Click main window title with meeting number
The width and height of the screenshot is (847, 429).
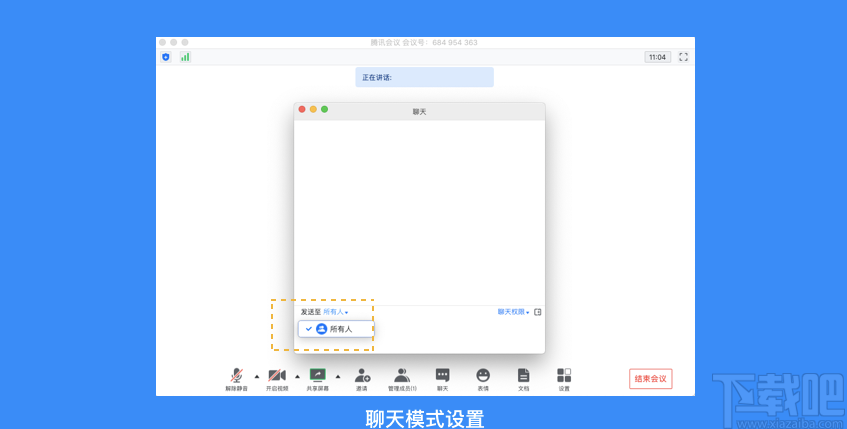(x=424, y=42)
